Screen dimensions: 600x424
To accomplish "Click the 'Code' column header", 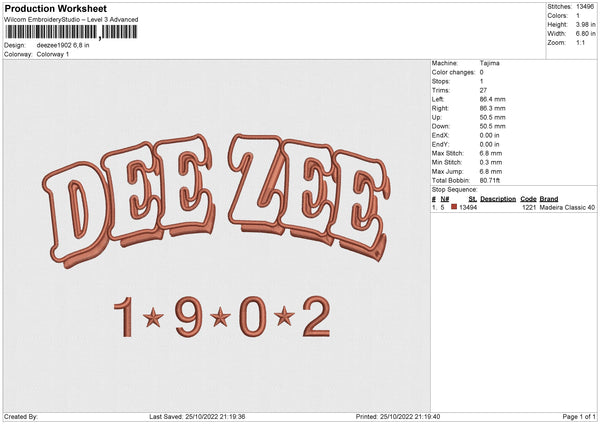I will coord(528,199).
